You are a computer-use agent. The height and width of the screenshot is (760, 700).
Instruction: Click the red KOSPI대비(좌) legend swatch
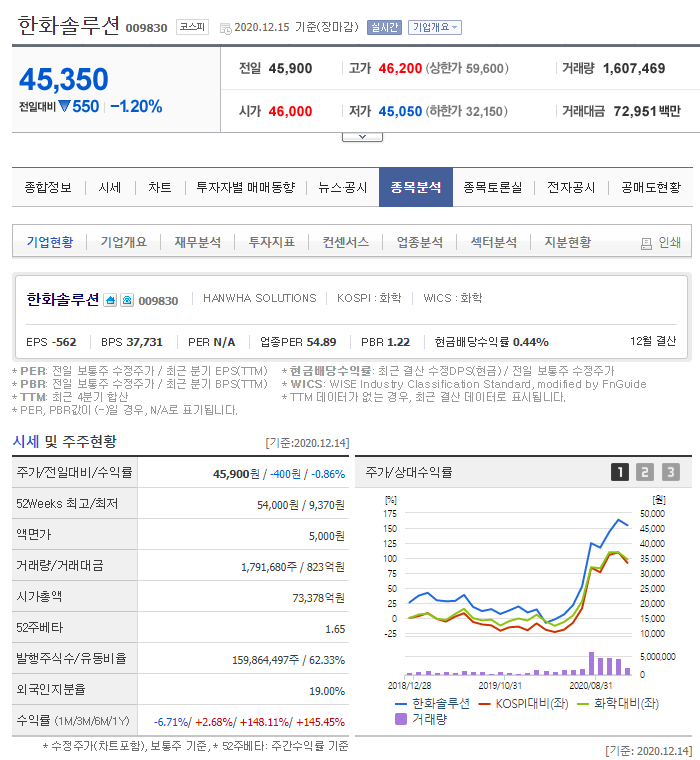coord(484,704)
